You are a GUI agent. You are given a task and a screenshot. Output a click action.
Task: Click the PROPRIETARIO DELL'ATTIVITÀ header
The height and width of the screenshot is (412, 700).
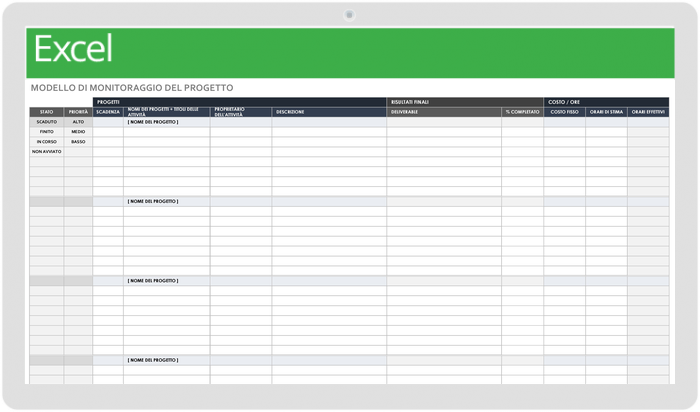click(241, 112)
